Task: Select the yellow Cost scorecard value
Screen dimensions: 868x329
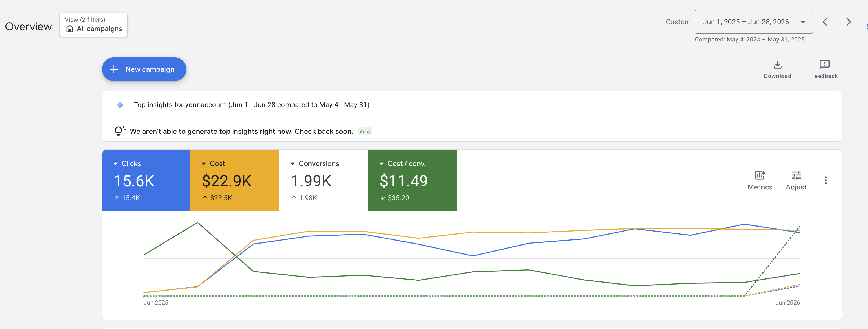Action: (227, 181)
